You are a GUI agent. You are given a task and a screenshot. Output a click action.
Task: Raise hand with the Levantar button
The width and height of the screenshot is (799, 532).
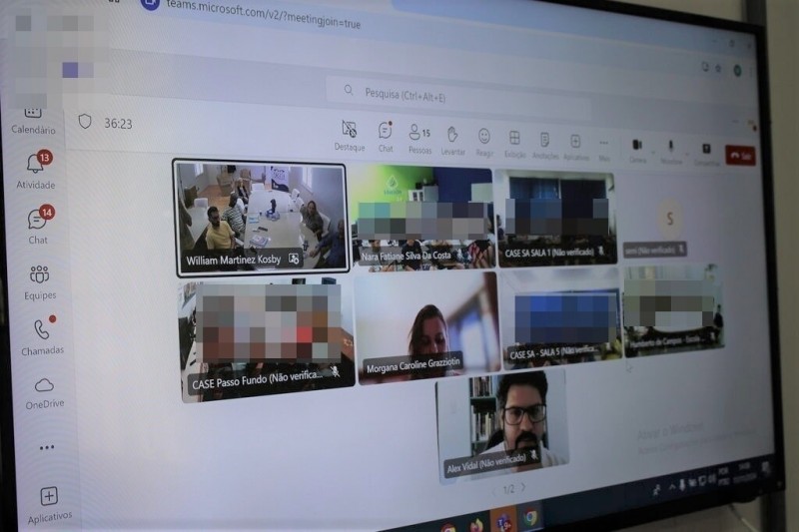point(452,141)
